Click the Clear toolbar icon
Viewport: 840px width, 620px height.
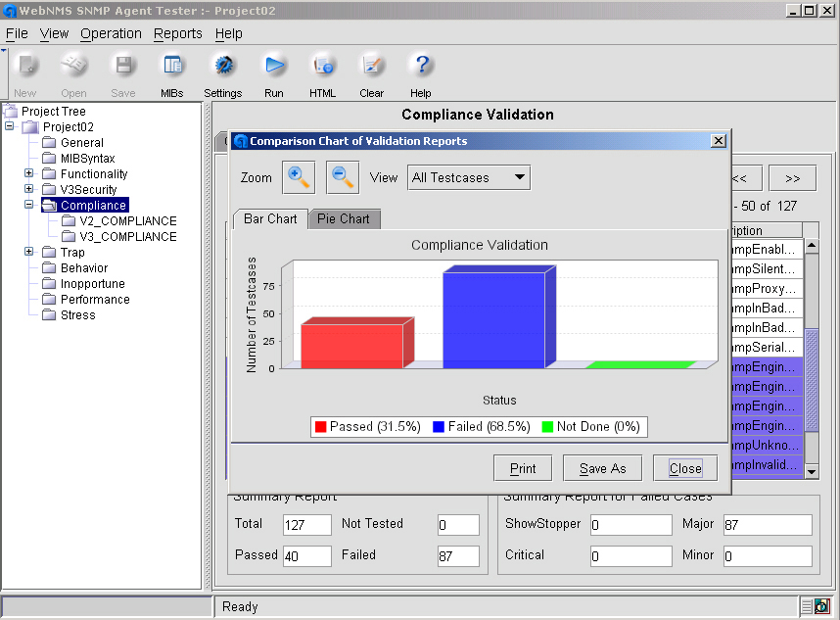point(372,66)
